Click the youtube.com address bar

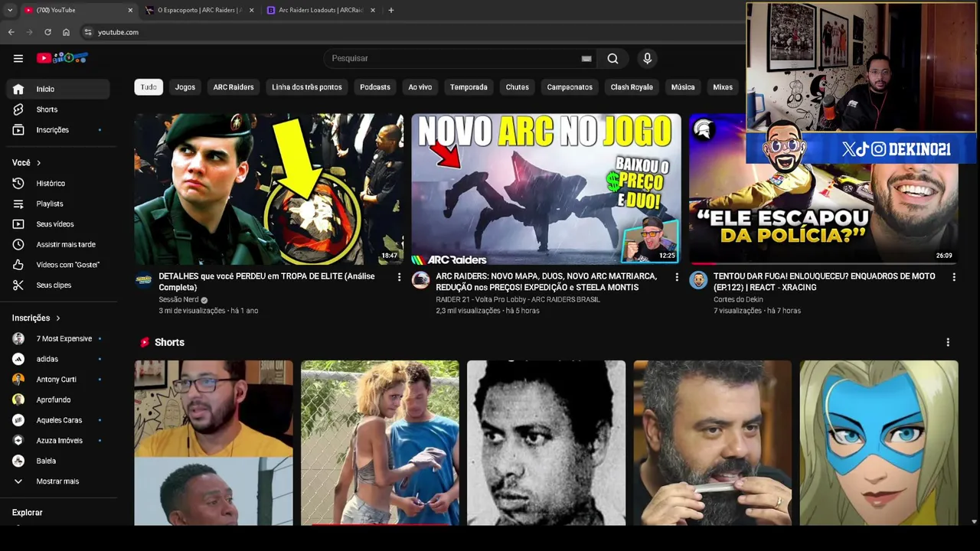[118, 32]
